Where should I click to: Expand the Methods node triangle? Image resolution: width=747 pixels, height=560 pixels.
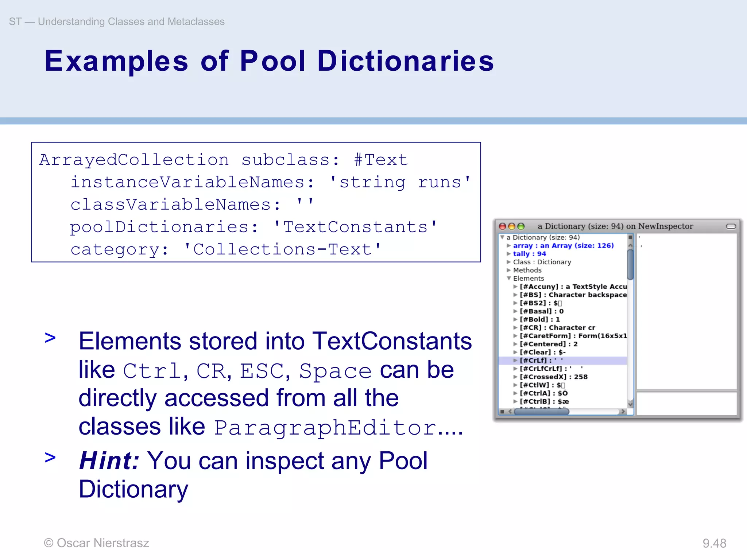click(508, 270)
